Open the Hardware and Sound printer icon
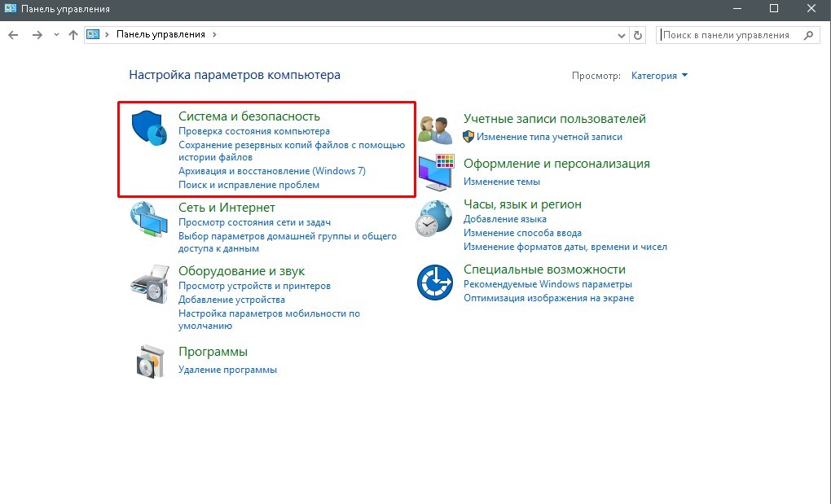The height and width of the screenshot is (504, 831). [149, 284]
